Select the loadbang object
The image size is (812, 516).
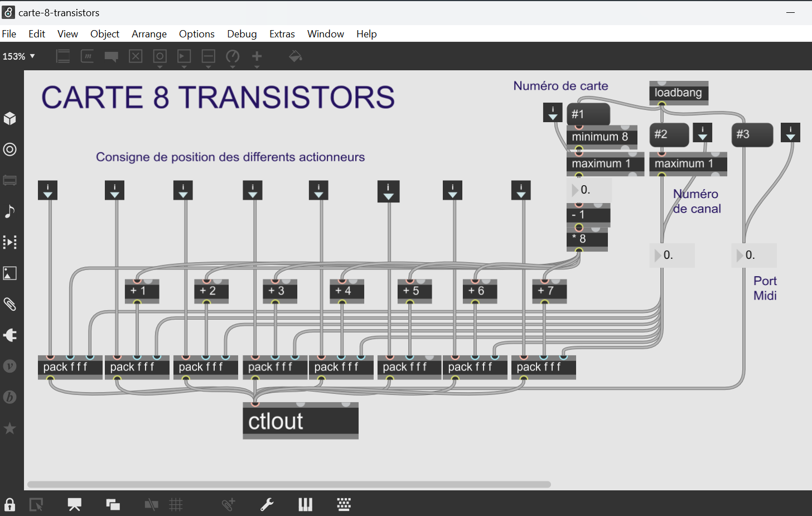[679, 93]
